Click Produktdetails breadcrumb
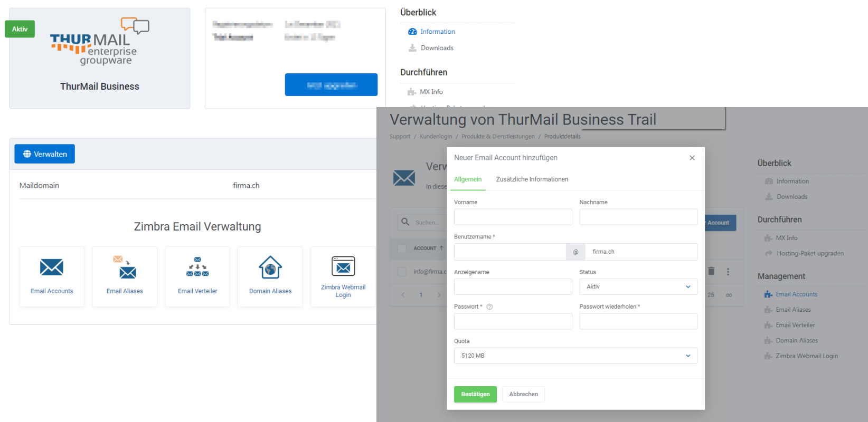868x422 pixels. (562, 137)
